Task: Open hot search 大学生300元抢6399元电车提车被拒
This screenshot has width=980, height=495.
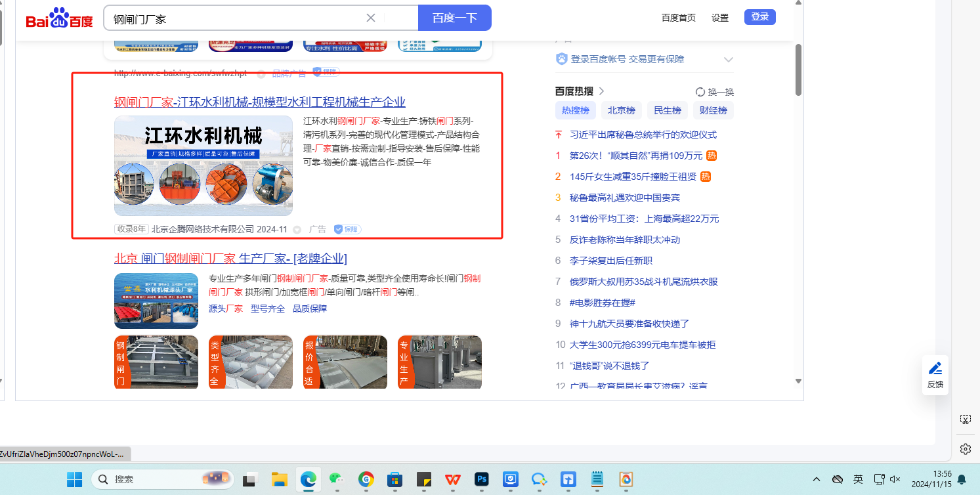Action: [643, 345]
